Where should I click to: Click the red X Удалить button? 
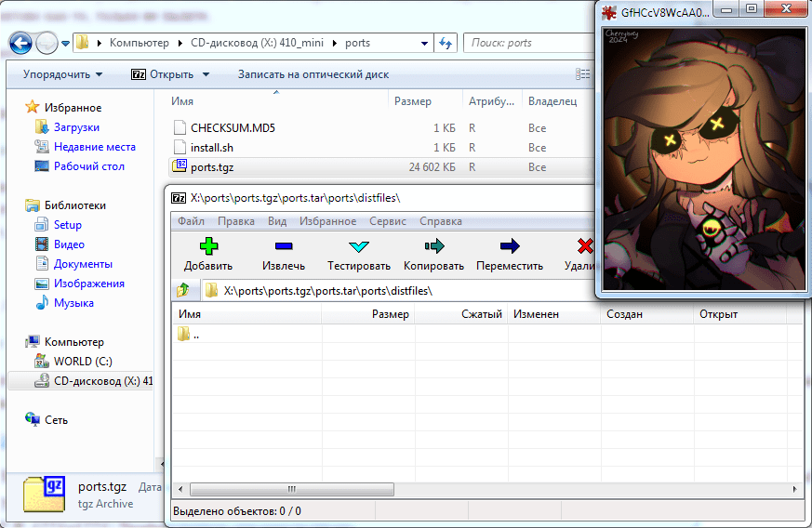(582, 254)
